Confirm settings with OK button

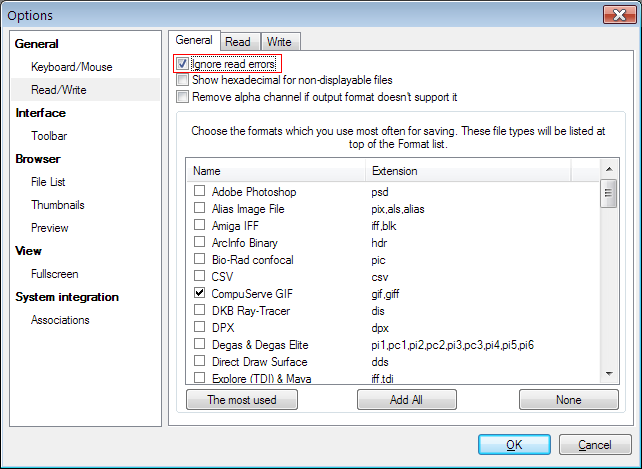coord(514,445)
